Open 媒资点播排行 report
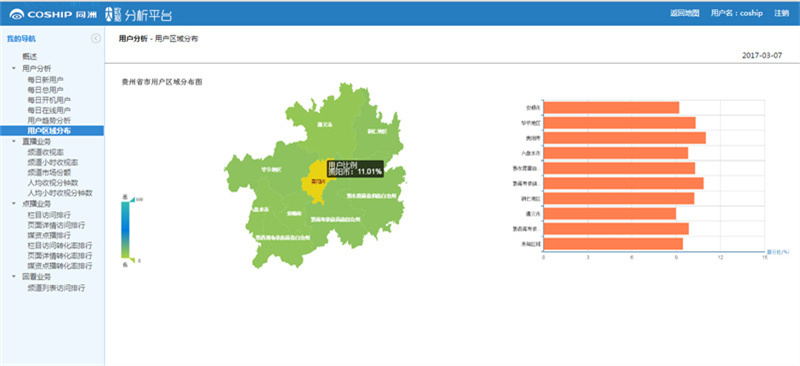This screenshot has height=366, width=800. click(x=49, y=235)
